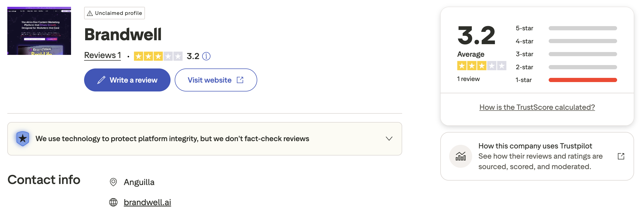The height and width of the screenshot is (219, 644).
Task: Select the 4-star rating row
Action: tap(566, 41)
